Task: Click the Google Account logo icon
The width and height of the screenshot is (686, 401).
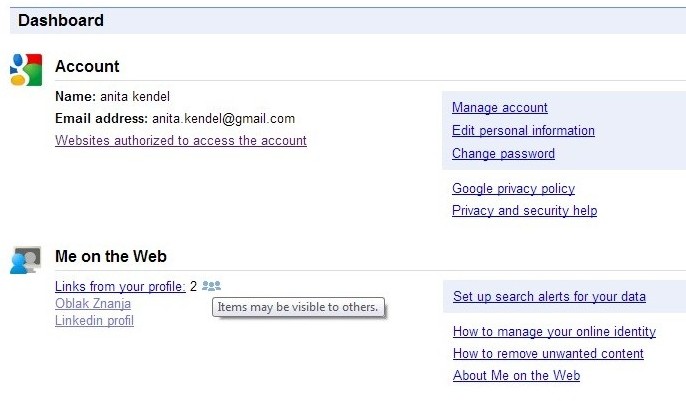Action: coord(25,69)
